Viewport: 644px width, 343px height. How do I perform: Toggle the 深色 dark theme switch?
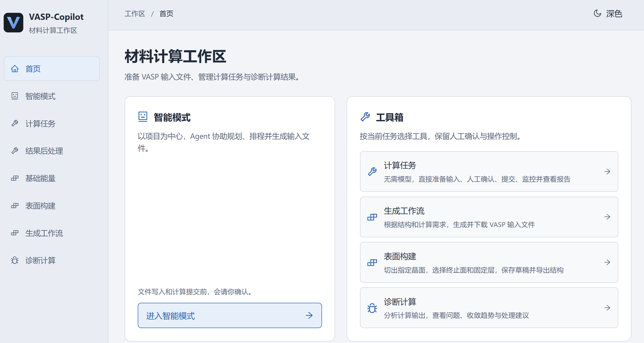coord(608,13)
